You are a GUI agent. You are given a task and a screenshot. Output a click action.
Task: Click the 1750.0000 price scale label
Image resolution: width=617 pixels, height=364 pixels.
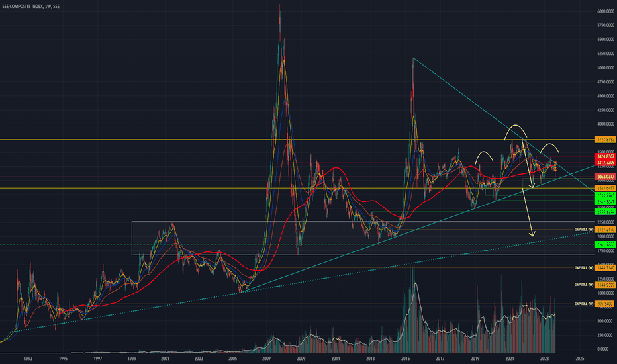tap(606, 251)
